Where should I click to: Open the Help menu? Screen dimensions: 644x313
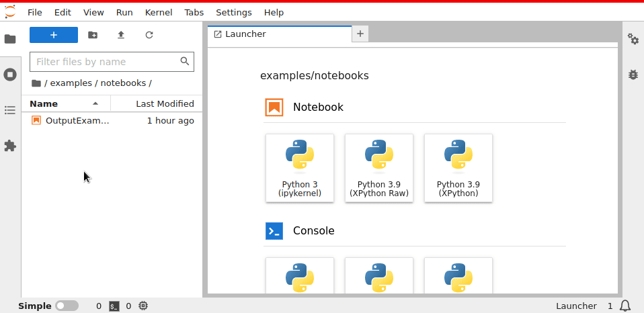(x=274, y=12)
